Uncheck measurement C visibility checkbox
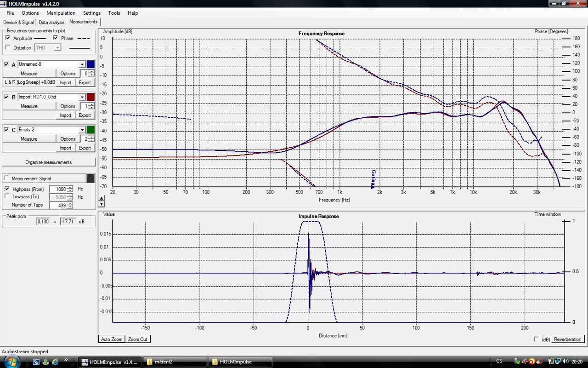 pyautogui.click(x=6, y=130)
